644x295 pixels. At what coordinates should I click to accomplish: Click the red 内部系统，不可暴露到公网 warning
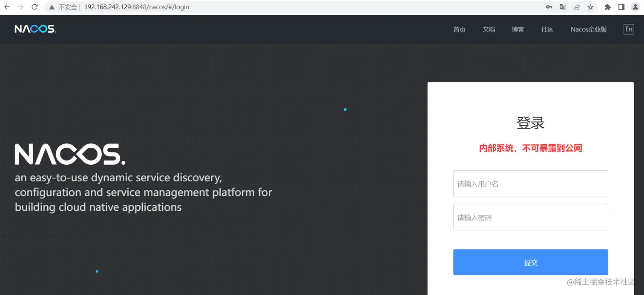click(x=531, y=148)
